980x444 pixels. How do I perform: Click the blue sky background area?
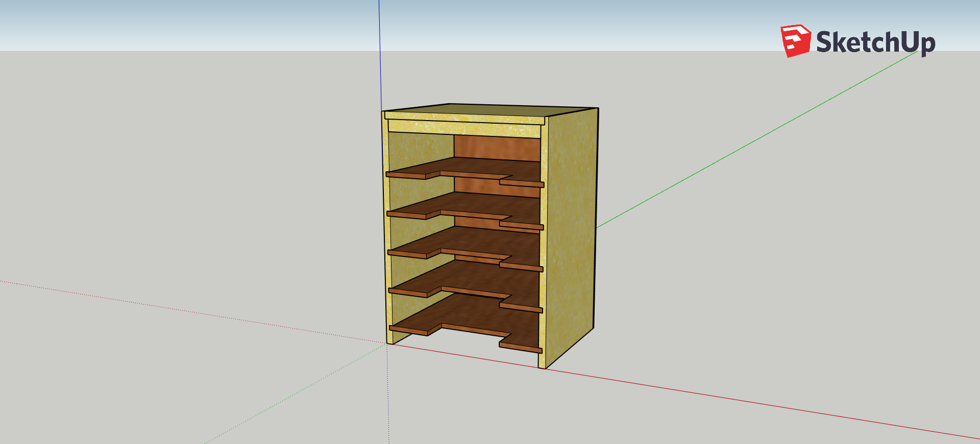click(204, 23)
